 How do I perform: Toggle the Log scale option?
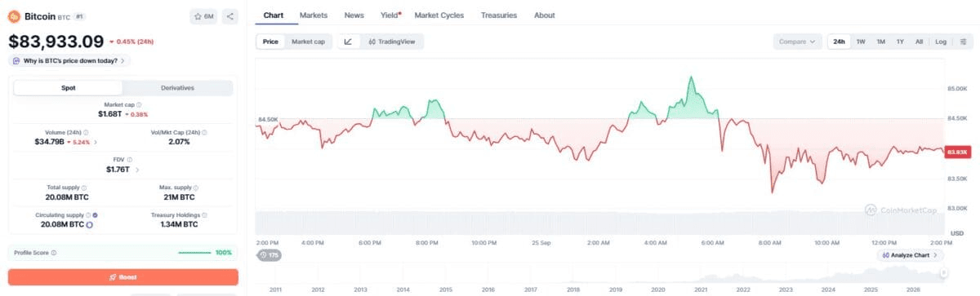pos(941,42)
